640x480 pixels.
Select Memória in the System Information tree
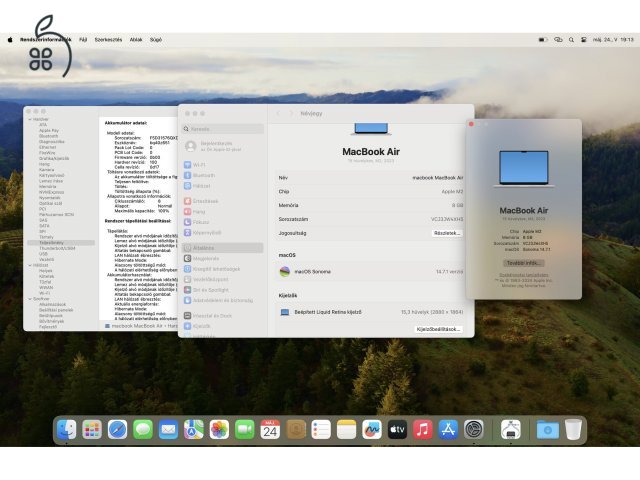click(x=48, y=187)
